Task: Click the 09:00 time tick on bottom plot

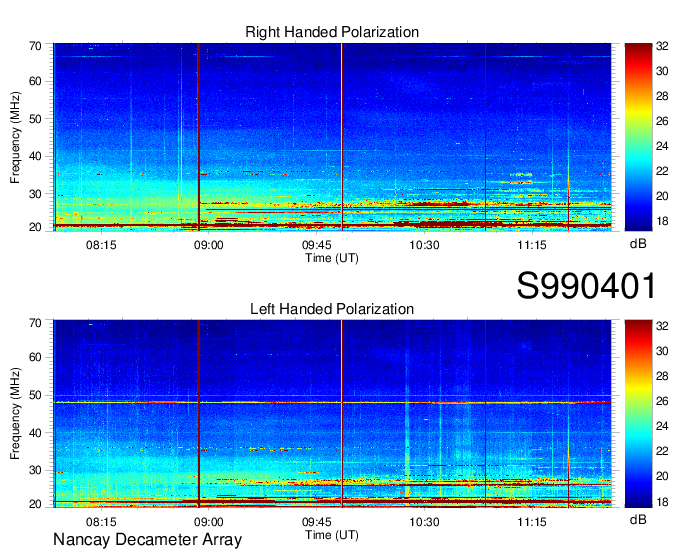Action: [x=209, y=522]
